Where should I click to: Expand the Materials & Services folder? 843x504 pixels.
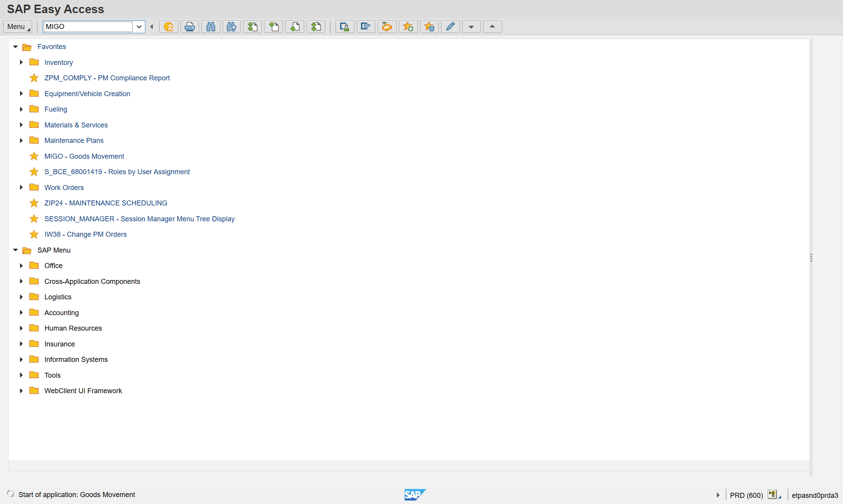click(21, 125)
